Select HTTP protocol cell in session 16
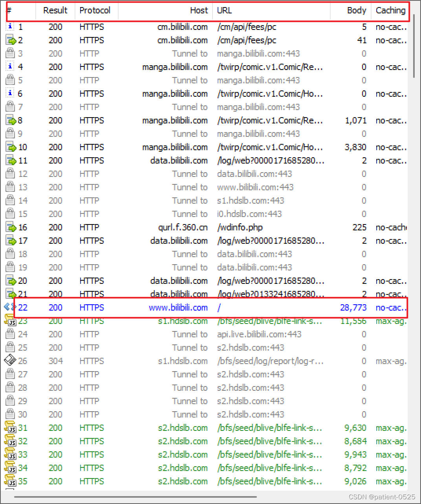The height and width of the screenshot is (504, 421). [x=89, y=227]
